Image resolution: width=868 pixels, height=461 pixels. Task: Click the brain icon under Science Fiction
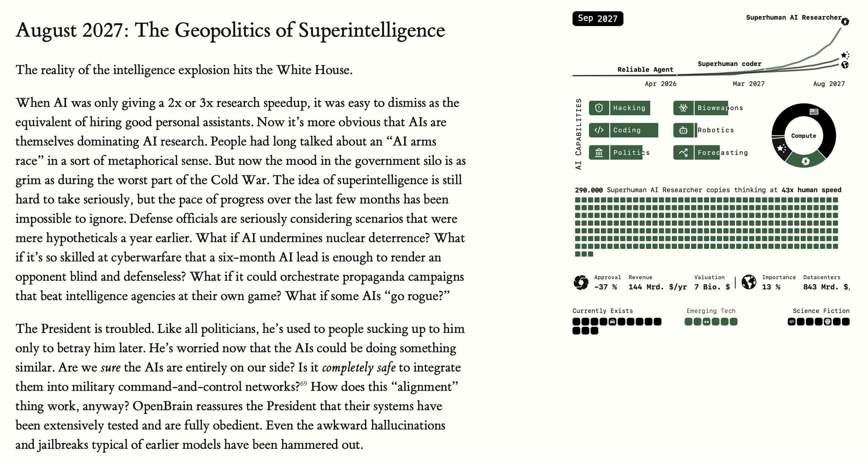click(828, 322)
